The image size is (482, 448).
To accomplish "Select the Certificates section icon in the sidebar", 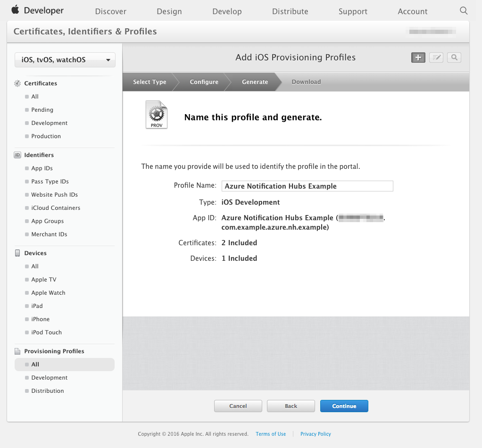I will point(17,83).
